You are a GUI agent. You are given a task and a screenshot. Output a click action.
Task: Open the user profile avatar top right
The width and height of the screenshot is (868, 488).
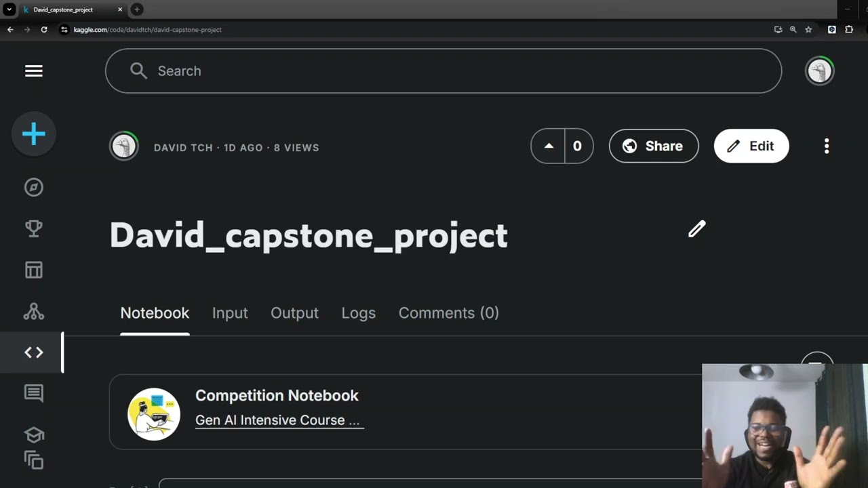819,70
